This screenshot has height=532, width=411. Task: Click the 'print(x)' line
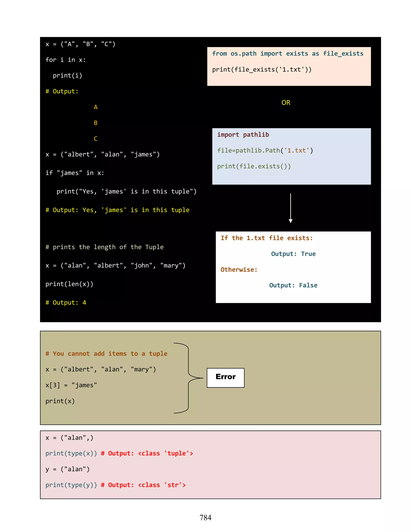[x=60, y=401]
